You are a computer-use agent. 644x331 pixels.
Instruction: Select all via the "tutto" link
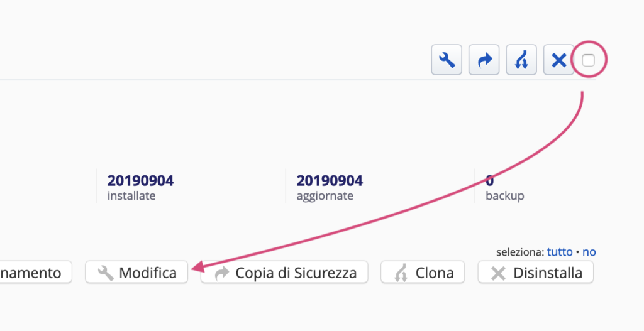(x=559, y=252)
